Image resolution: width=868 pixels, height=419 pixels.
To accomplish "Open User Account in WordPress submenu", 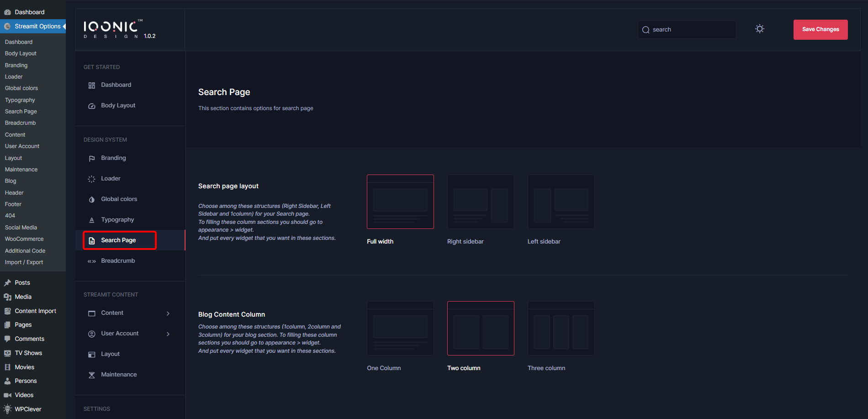I will (x=22, y=146).
